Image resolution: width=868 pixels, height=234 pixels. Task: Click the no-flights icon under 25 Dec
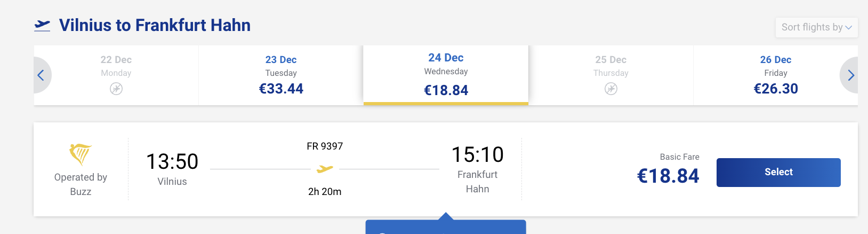click(x=611, y=89)
